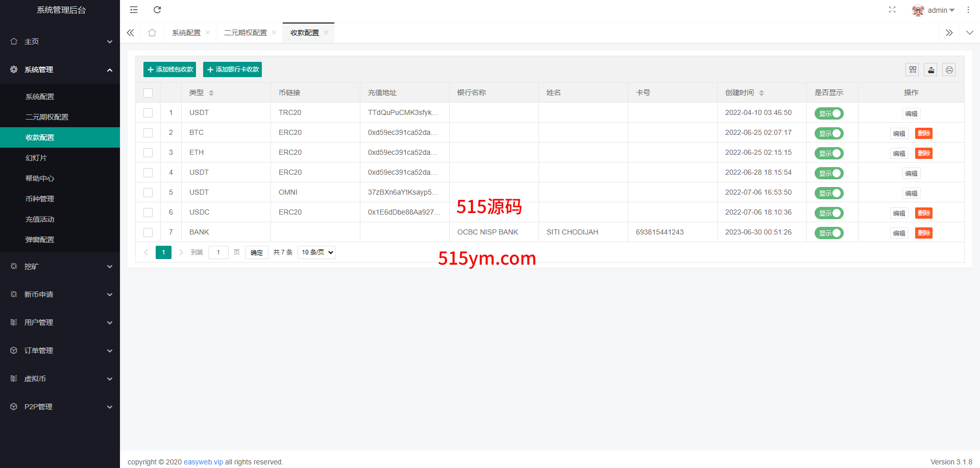Open the column filter grid icon

coord(912,70)
